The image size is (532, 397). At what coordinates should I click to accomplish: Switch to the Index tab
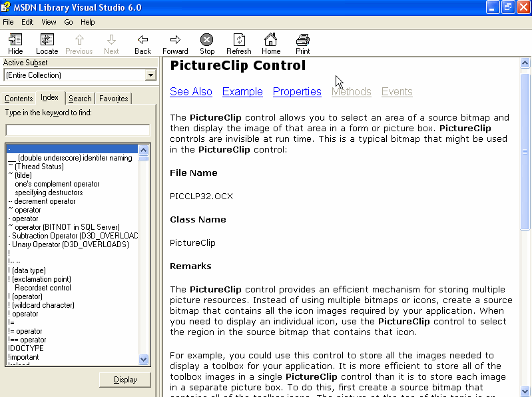coord(49,97)
